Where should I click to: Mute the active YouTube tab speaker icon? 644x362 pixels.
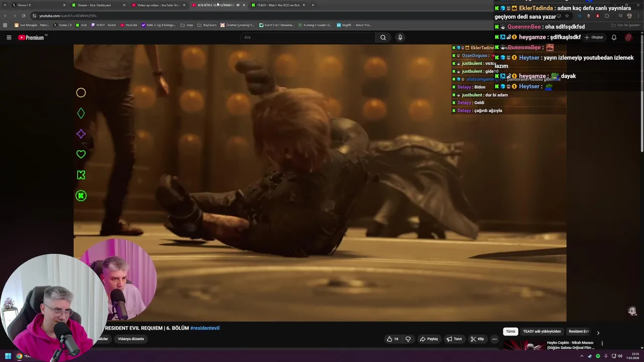[x=237, y=5]
